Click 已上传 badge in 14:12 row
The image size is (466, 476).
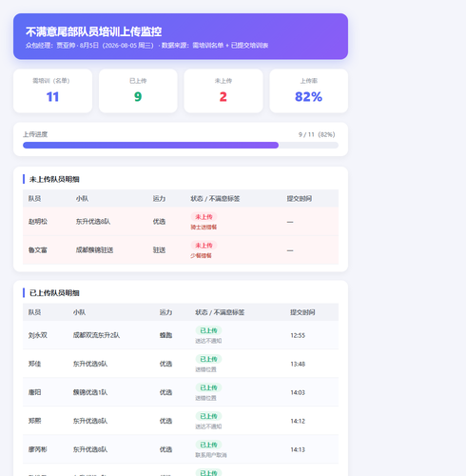coord(208,416)
